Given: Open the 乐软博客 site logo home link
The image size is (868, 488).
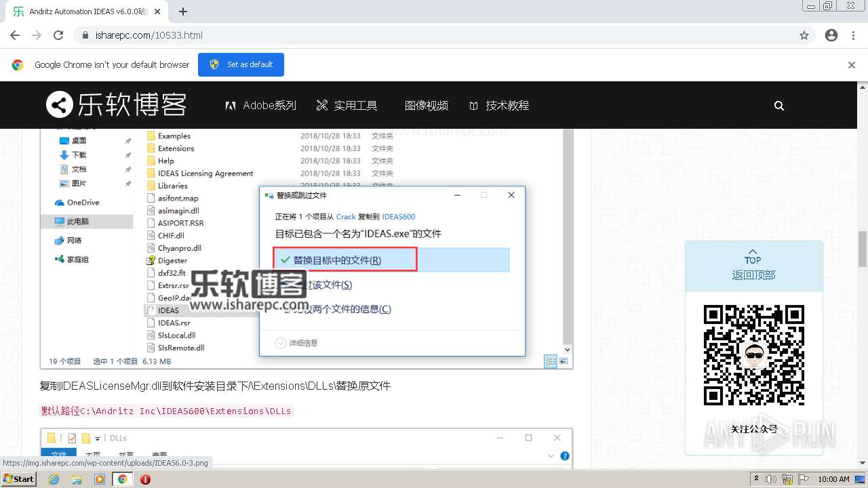Looking at the screenshot, I should point(116,105).
